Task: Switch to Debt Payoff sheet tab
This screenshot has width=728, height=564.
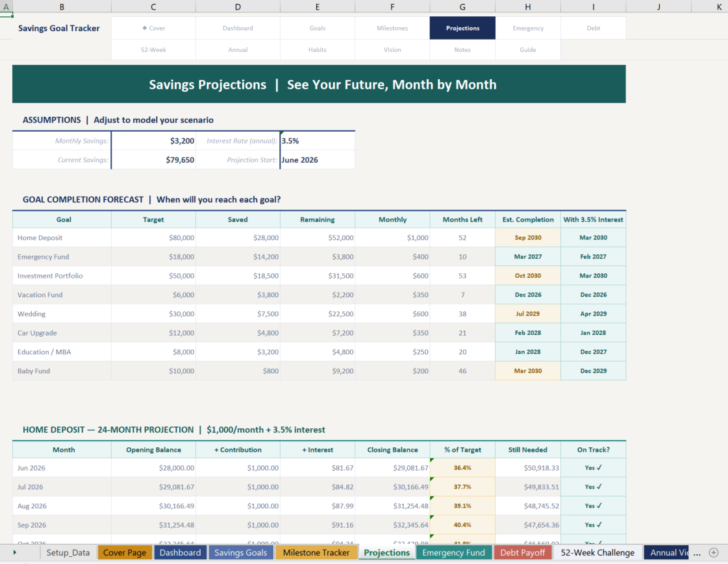Action: click(522, 552)
